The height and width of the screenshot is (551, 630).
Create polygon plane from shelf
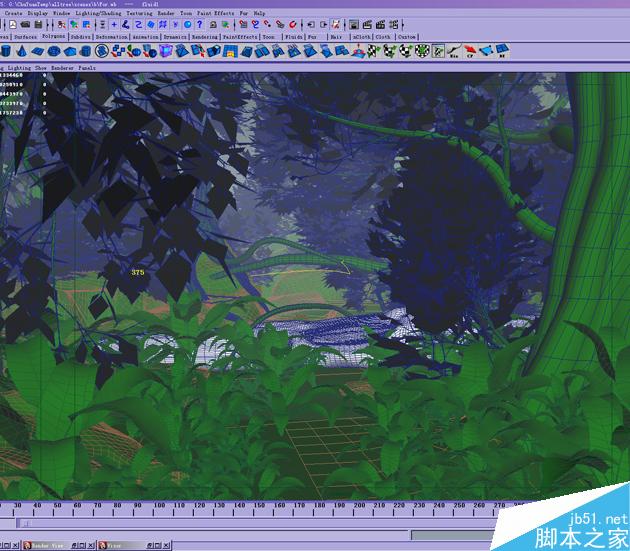tap(37, 51)
